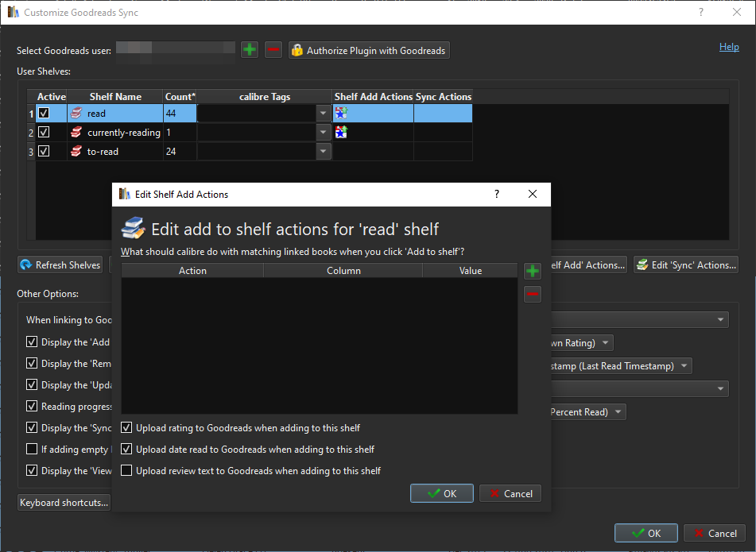Viewport: 756px width, 552px height.
Task: Toggle the 'Reading progress' checkbox
Action: (x=31, y=406)
